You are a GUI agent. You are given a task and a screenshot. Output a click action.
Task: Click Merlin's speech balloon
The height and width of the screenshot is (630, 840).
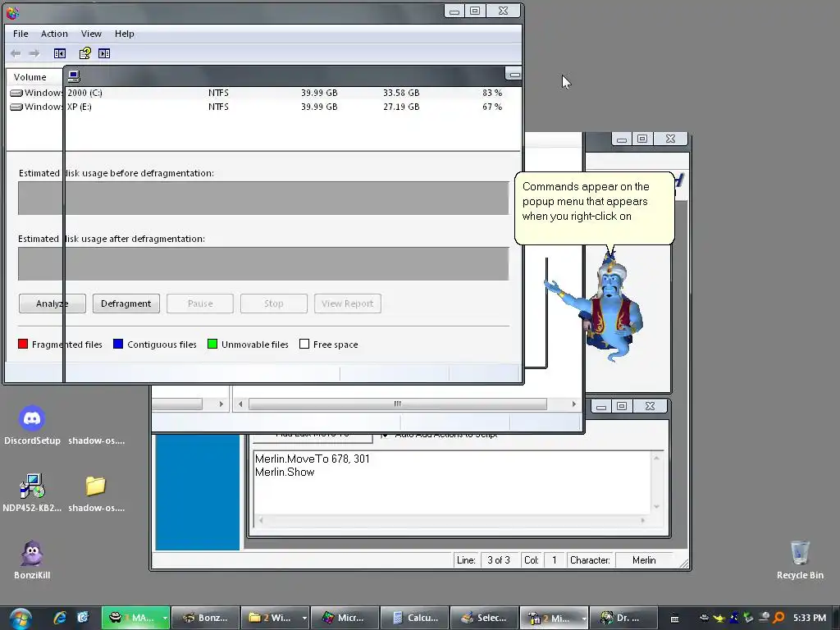594,208
